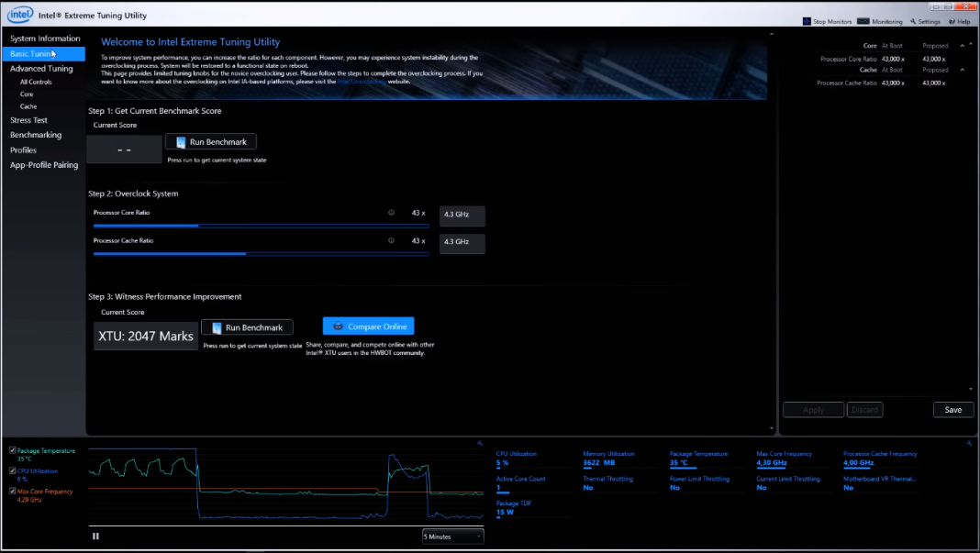Collapse the Core section in right panel
The image size is (980, 553).
pyautogui.click(x=962, y=45)
